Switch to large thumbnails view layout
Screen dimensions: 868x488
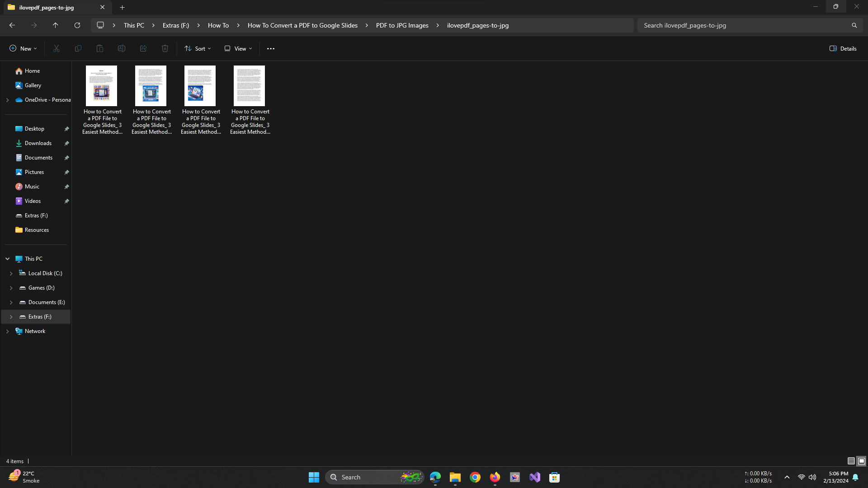click(862, 461)
